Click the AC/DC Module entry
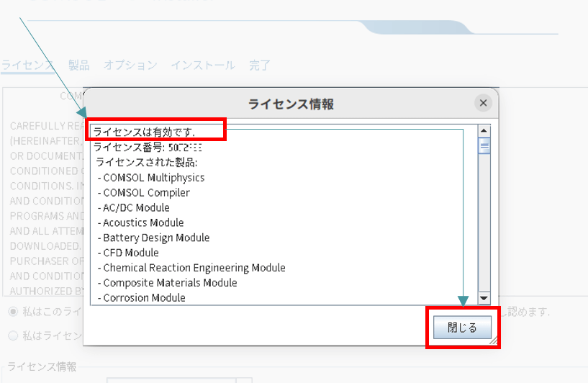This screenshot has width=588, height=383. pos(136,207)
